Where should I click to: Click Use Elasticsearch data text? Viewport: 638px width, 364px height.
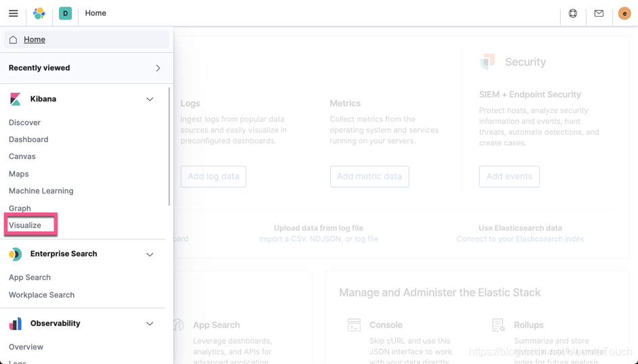[x=520, y=228]
